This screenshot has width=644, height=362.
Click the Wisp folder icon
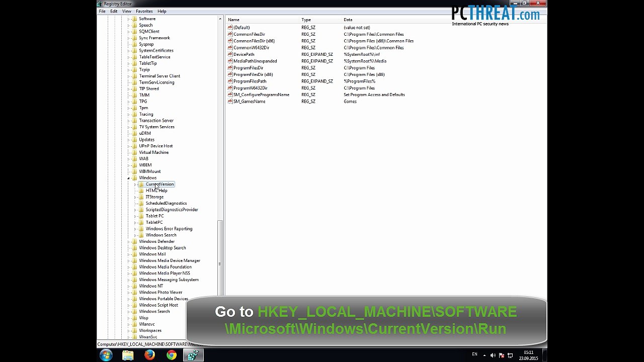click(134, 318)
